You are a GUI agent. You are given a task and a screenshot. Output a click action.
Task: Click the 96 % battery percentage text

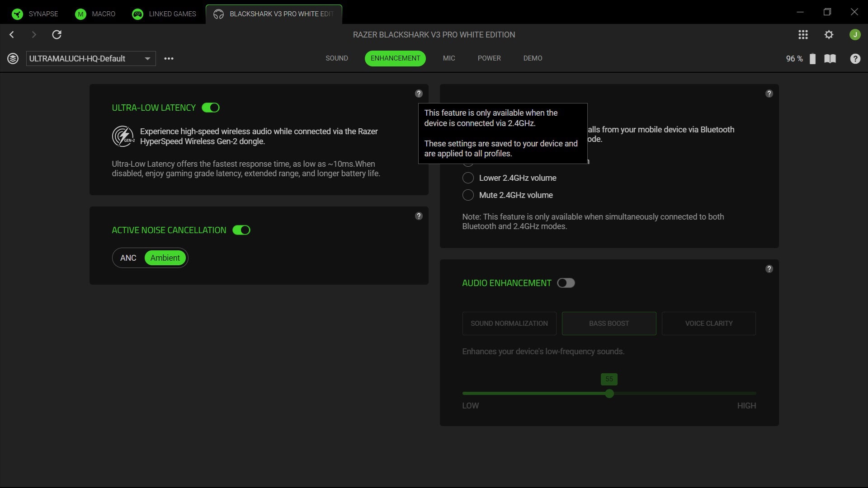(794, 59)
